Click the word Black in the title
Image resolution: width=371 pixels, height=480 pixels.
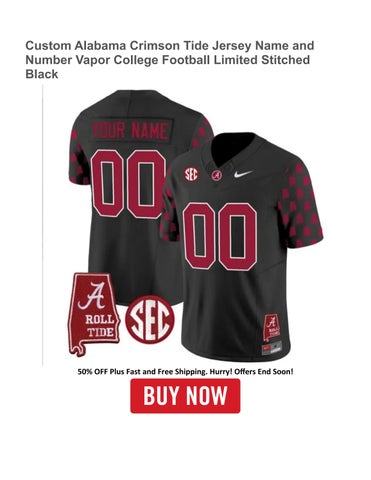click(x=42, y=74)
